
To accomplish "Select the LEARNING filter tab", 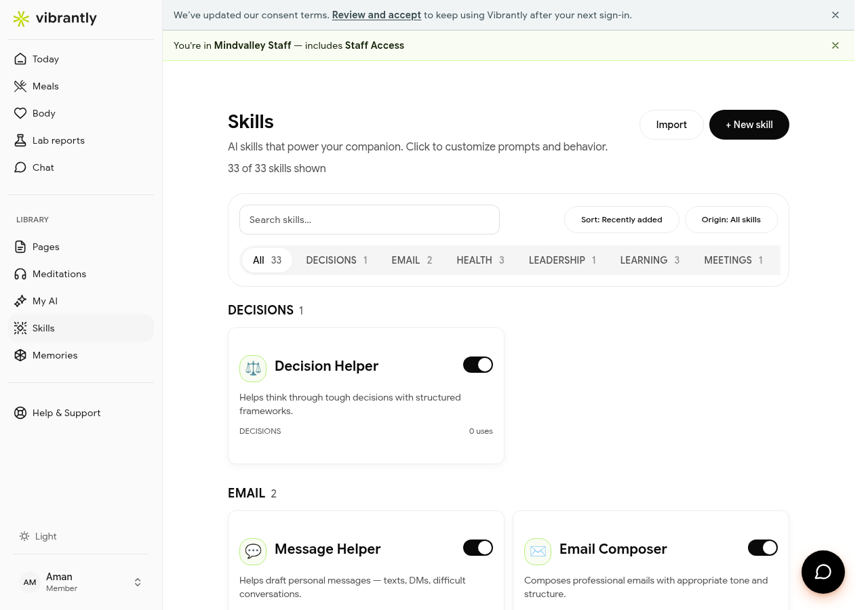I will click(650, 260).
